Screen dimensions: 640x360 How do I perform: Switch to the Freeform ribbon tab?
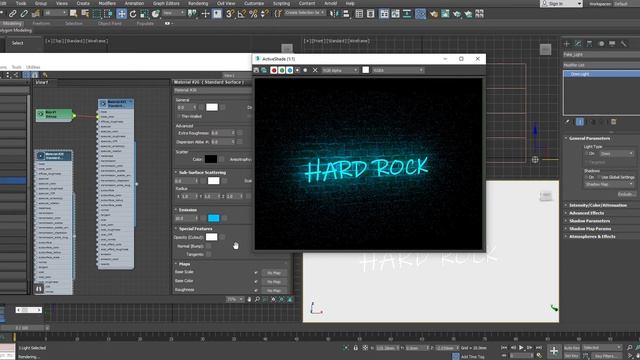point(41,23)
